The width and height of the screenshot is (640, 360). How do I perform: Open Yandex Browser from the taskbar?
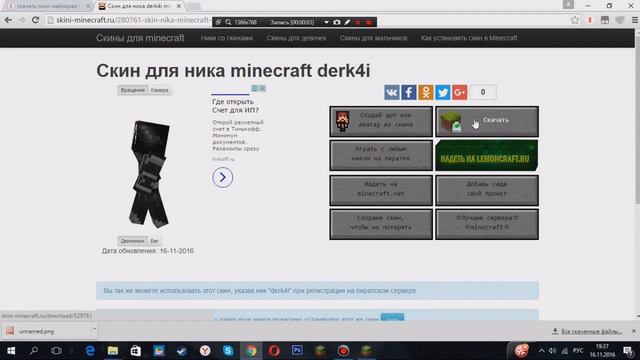click(205, 351)
